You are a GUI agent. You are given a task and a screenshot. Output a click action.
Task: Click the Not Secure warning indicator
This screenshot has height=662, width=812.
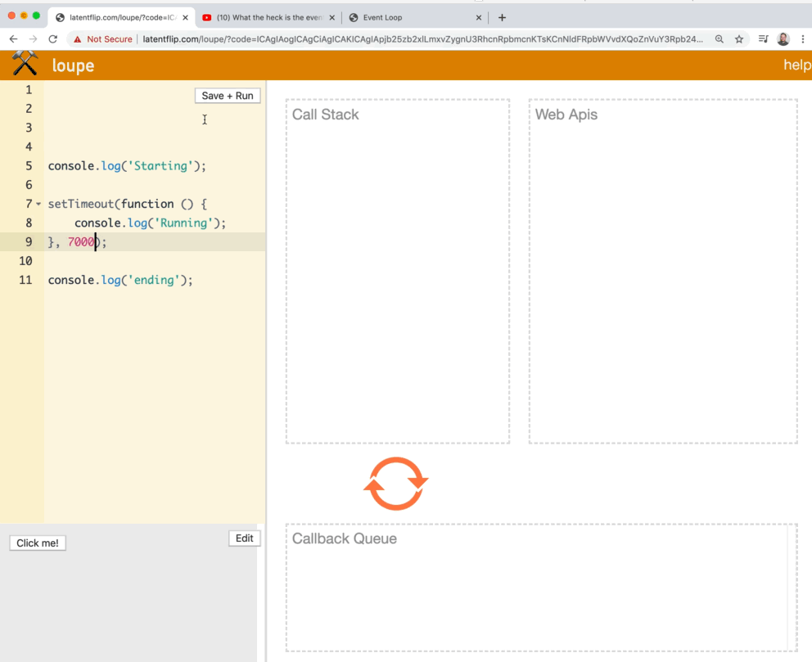tap(103, 39)
